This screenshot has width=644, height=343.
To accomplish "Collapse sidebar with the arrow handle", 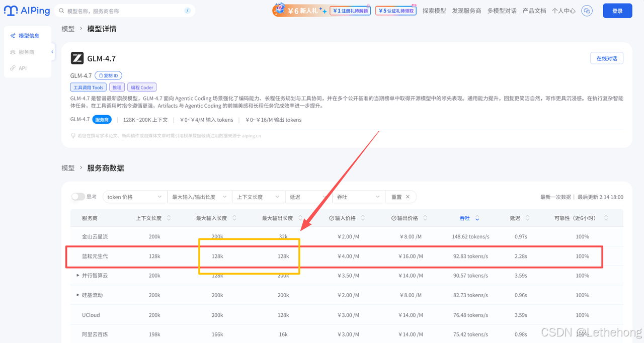I will (x=52, y=52).
